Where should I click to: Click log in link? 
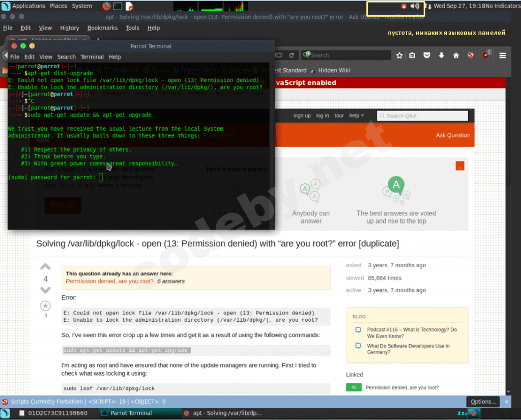[322, 116]
